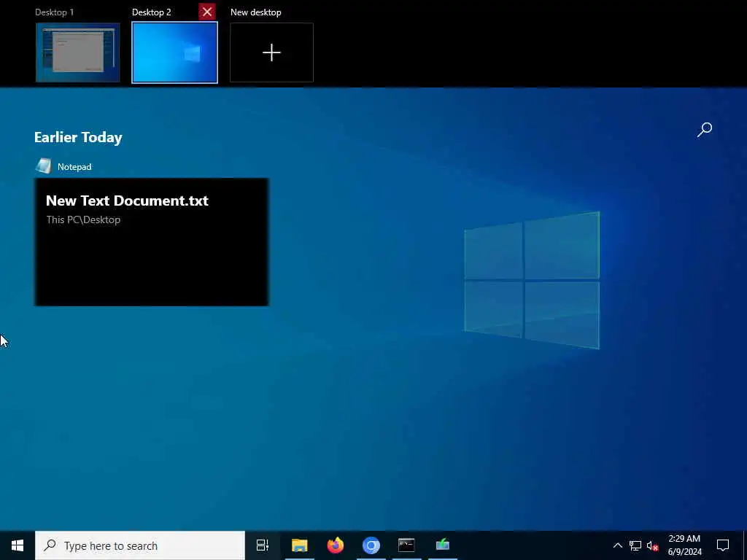Add a new desktop with the plus tile
Screen dimensions: 747x560
point(271,52)
